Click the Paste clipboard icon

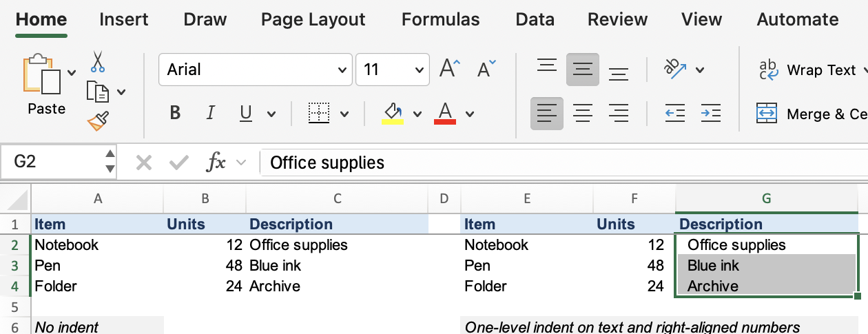coord(43,75)
